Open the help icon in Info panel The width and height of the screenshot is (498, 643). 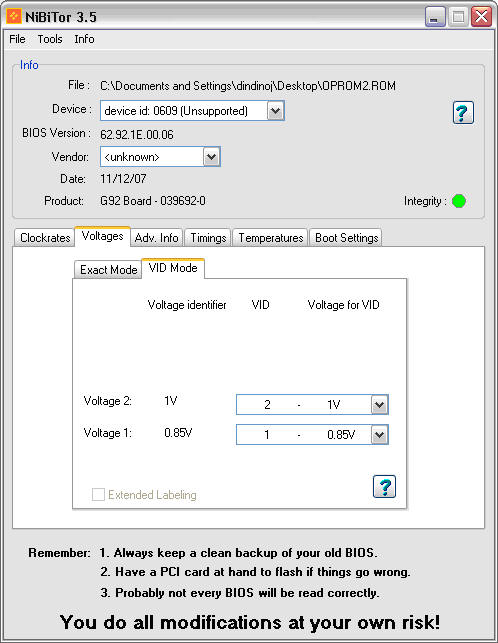click(463, 112)
